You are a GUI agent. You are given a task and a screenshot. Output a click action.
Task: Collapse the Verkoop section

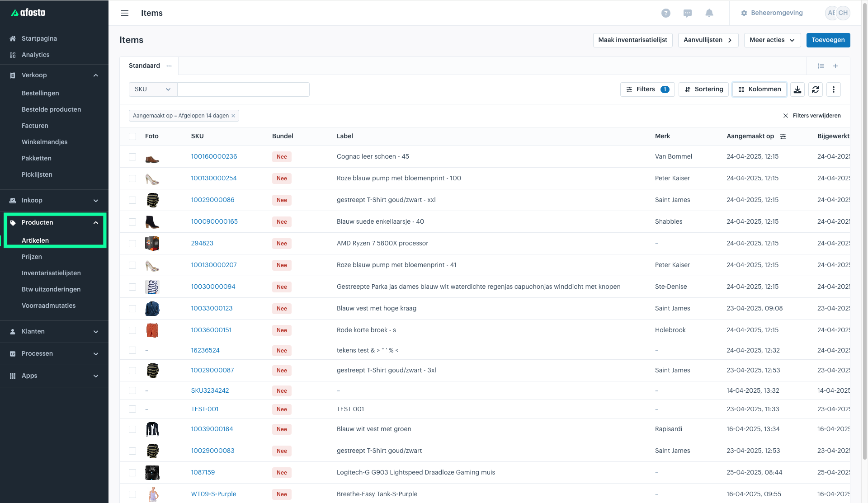click(96, 75)
